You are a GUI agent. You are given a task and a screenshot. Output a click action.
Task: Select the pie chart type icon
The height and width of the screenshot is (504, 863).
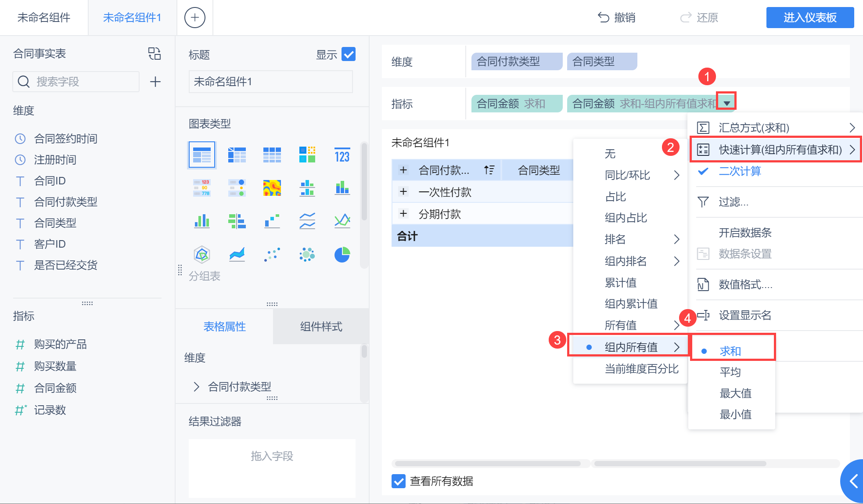click(x=342, y=255)
